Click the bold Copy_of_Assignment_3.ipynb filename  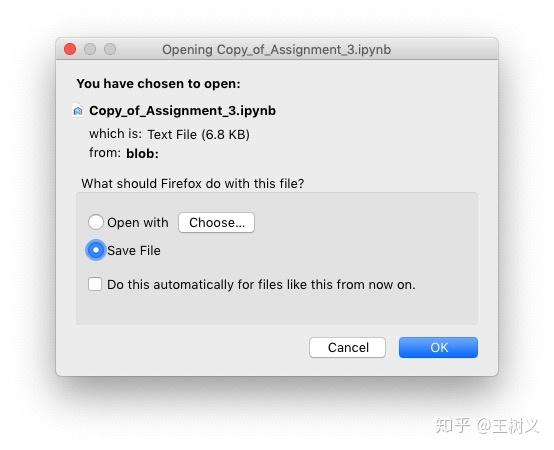[x=183, y=111]
